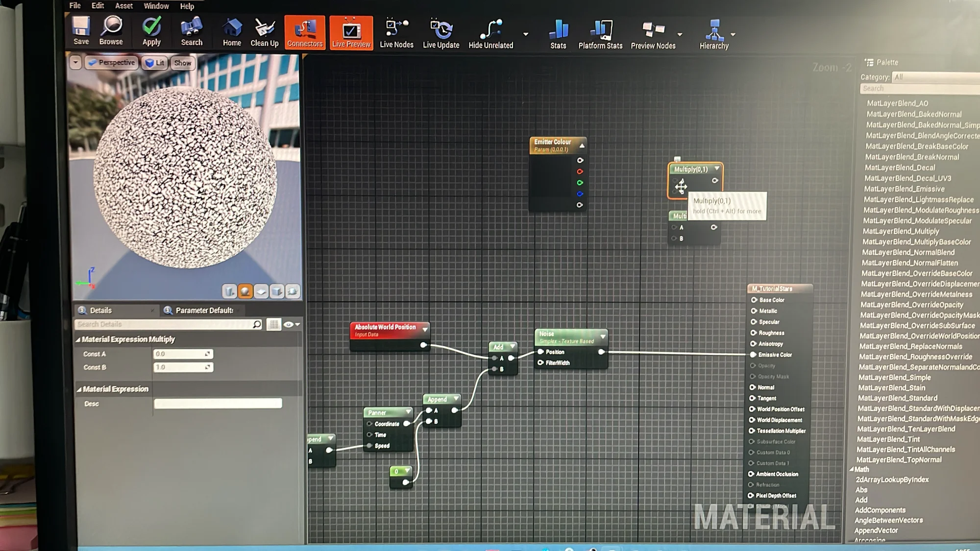Viewport: 980px width, 551px height.
Task: Select the plane preview shape
Action: pos(261,292)
